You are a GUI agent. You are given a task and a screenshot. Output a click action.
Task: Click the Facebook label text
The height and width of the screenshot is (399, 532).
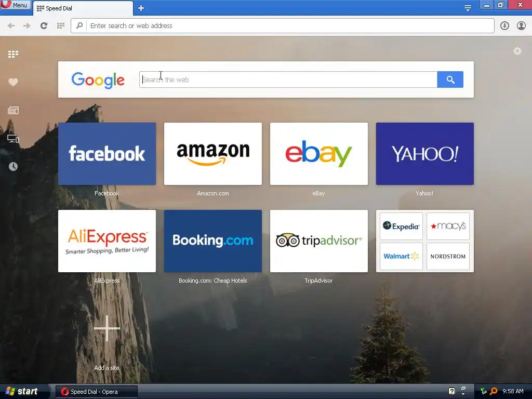pos(107,193)
